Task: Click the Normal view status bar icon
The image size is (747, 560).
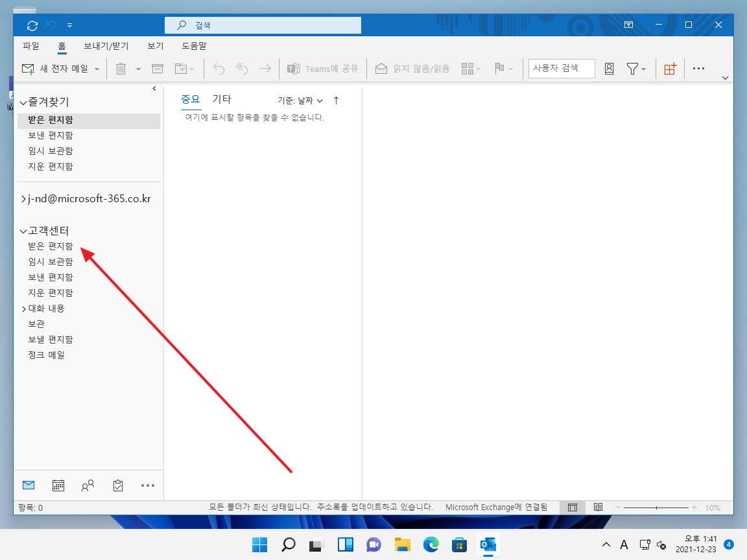Action: pyautogui.click(x=573, y=507)
